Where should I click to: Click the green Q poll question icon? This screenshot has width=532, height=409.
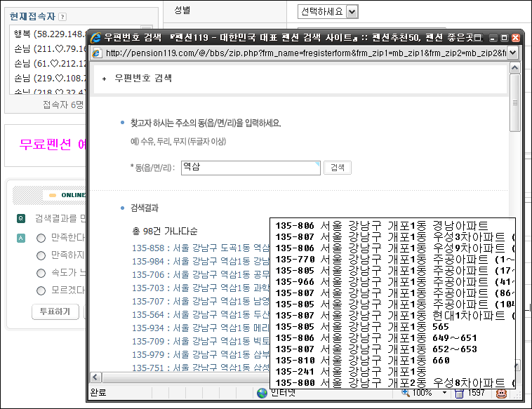(x=21, y=218)
